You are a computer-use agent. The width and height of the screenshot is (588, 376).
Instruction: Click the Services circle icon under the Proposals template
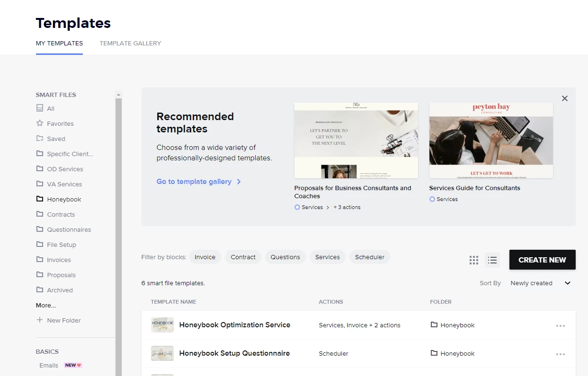point(297,207)
